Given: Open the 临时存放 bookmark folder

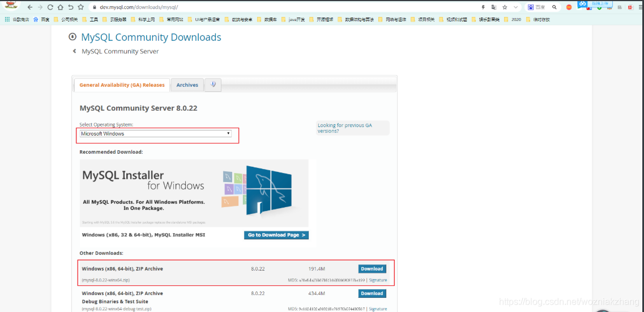Looking at the screenshot, I should point(538,19).
